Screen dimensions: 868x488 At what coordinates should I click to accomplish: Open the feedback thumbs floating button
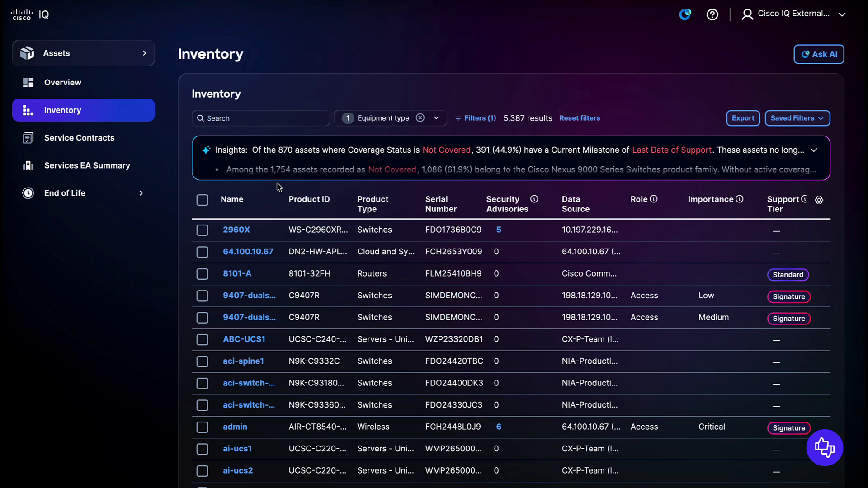825,448
